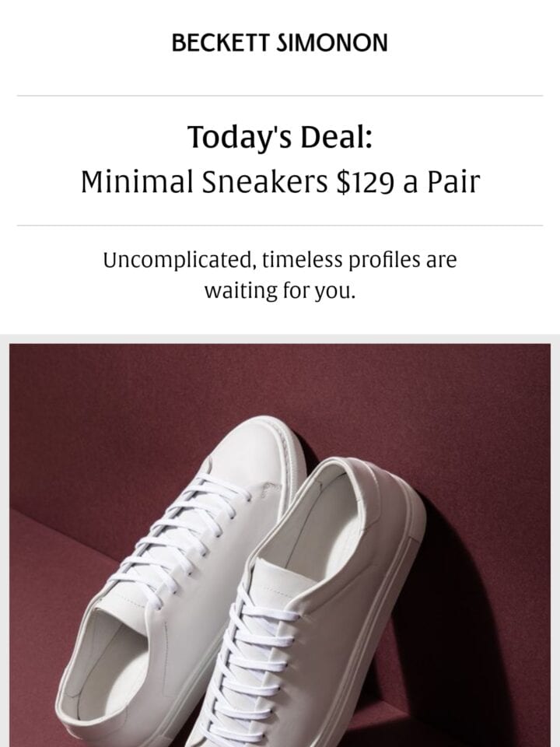The width and height of the screenshot is (560, 747).
Task: Click the heel of the right sneaker
Action: point(376,486)
